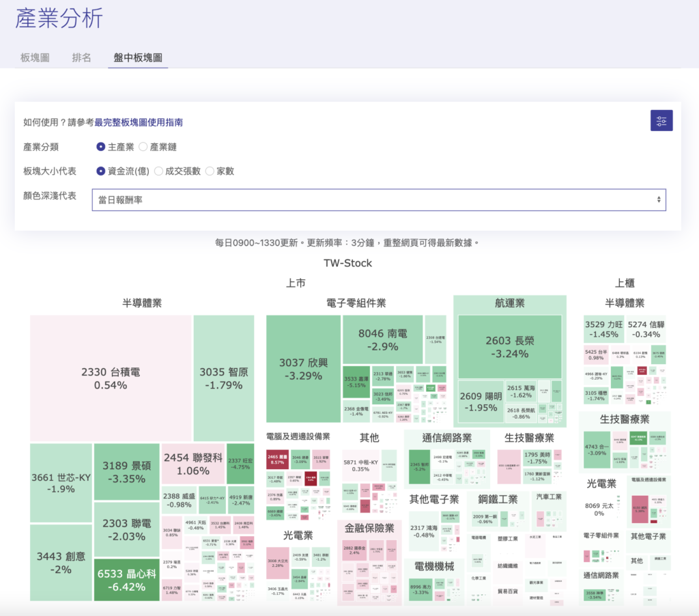This screenshot has width=699, height=616.
Task: Click the 2303 聯電 block
Action: (126, 529)
